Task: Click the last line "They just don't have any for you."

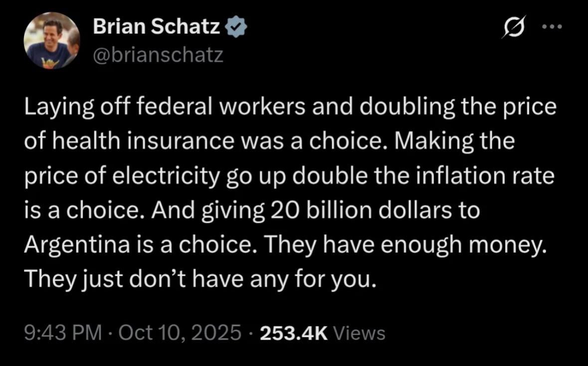Action: (199, 279)
